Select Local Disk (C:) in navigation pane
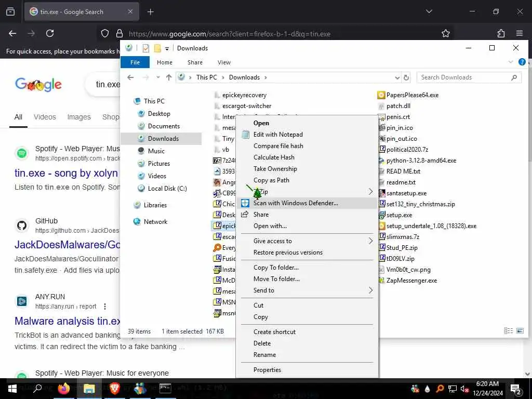 [x=167, y=189]
